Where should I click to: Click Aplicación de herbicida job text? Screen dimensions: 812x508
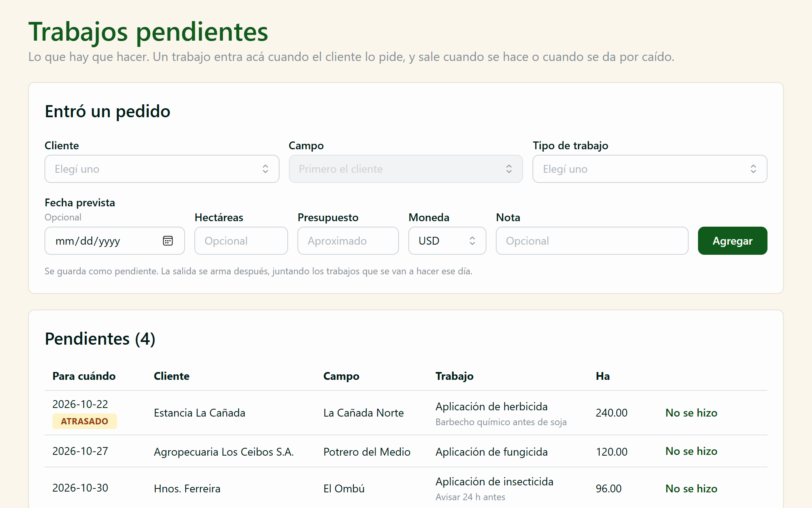pyautogui.click(x=491, y=406)
